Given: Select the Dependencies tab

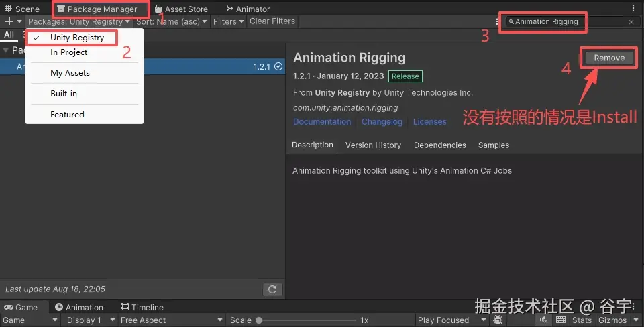Looking at the screenshot, I should 440,145.
